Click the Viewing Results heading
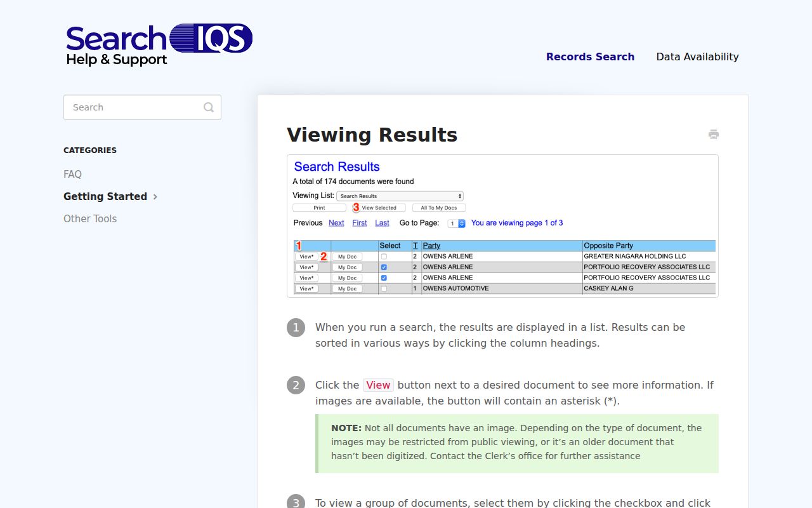This screenshot has width=812, height=508. point(372,135)
